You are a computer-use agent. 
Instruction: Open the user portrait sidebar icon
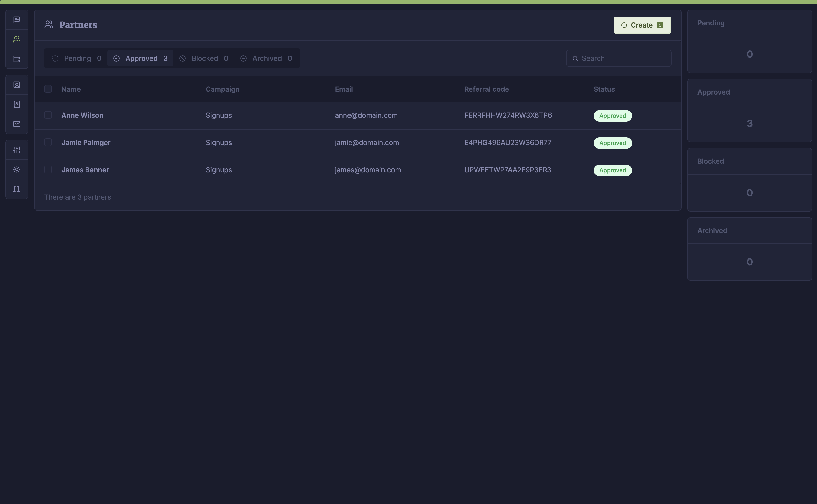[x=17, y=85]
